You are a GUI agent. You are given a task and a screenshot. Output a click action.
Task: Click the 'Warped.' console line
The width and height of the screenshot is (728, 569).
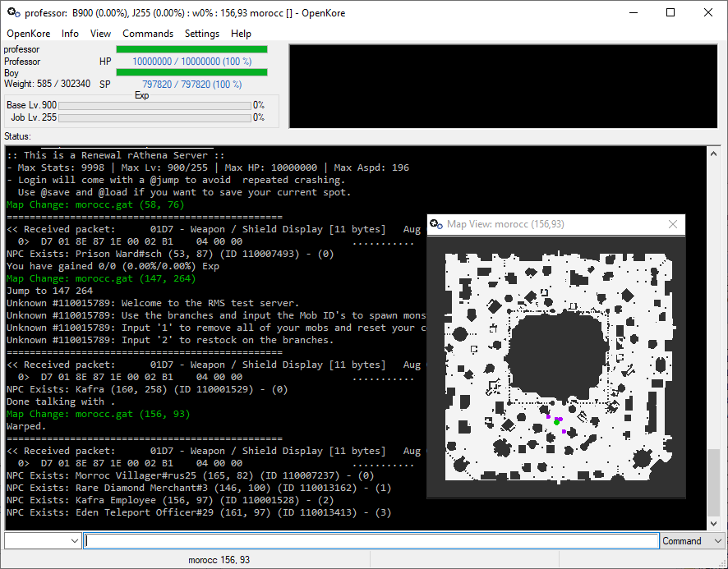(26, 426)
